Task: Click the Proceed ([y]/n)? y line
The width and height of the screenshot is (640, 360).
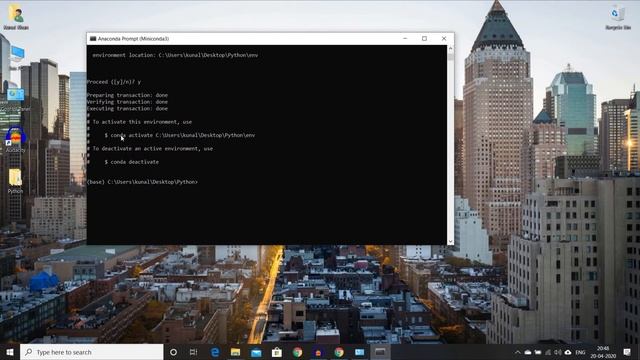Action: pos(114,82)
